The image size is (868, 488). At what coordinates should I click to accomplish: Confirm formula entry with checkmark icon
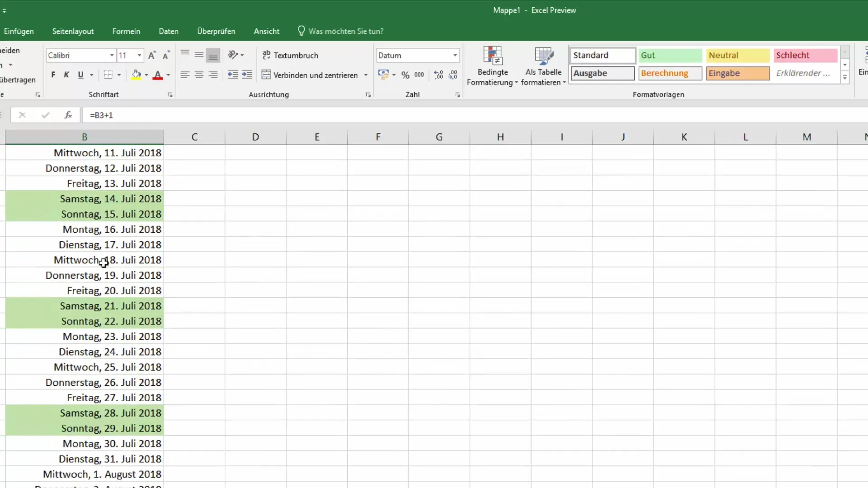45,115
